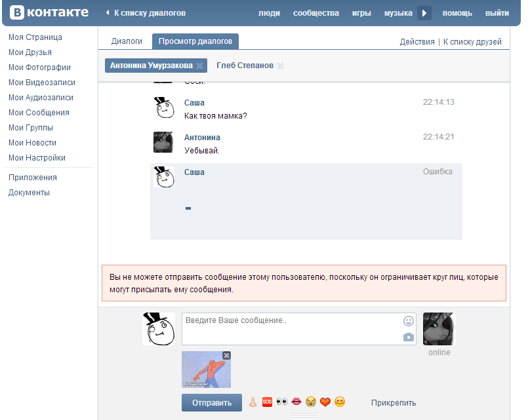Switch to the 'Диалоги' tab

click(x=127, y=41)
